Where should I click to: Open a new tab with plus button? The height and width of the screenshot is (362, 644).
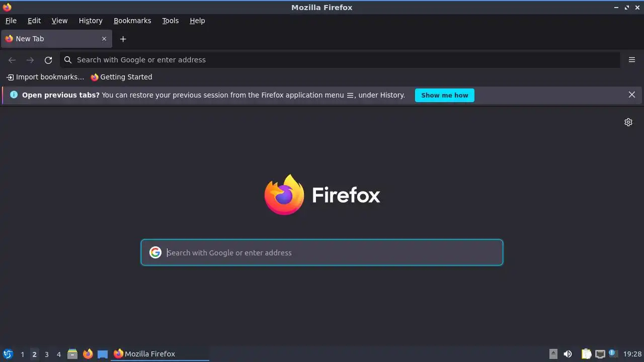[x=123, y=39]
